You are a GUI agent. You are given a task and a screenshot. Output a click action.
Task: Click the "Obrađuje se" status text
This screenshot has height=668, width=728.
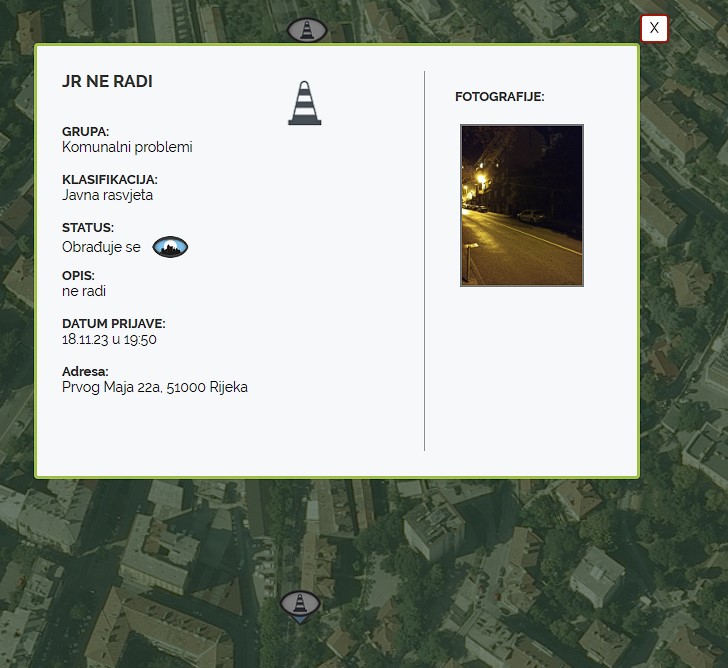click(101, 247)
